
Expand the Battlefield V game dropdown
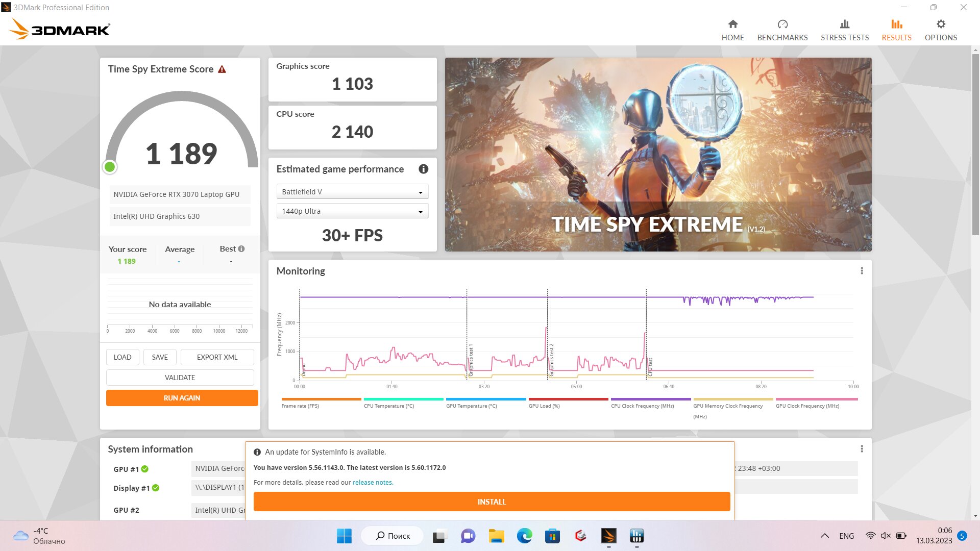pyautogui.click(x=352, y=192)
